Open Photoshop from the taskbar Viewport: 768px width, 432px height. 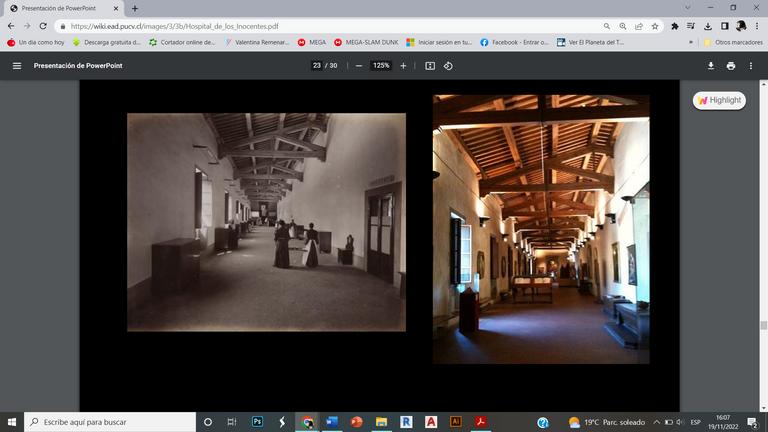(x=257, y=422)
